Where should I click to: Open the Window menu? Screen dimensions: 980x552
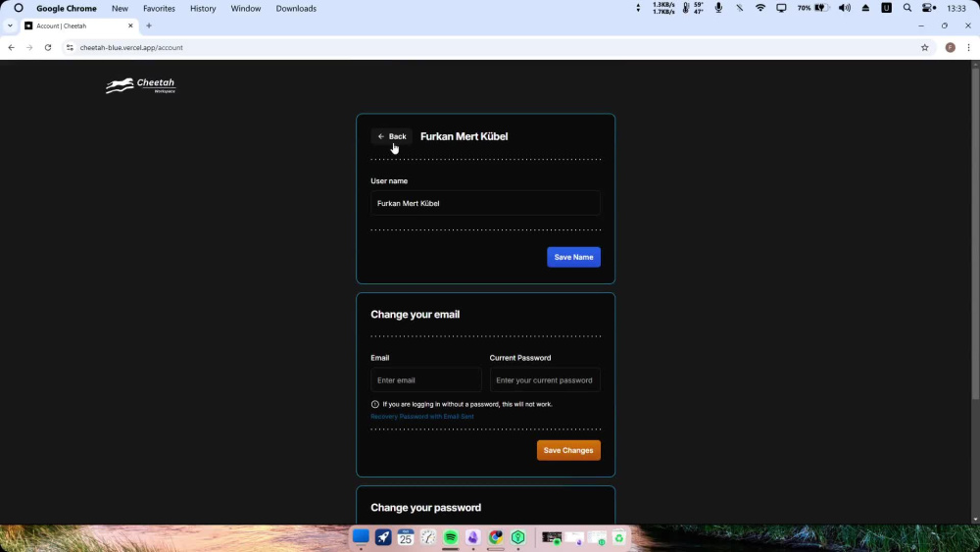click(x=246, y=8)
